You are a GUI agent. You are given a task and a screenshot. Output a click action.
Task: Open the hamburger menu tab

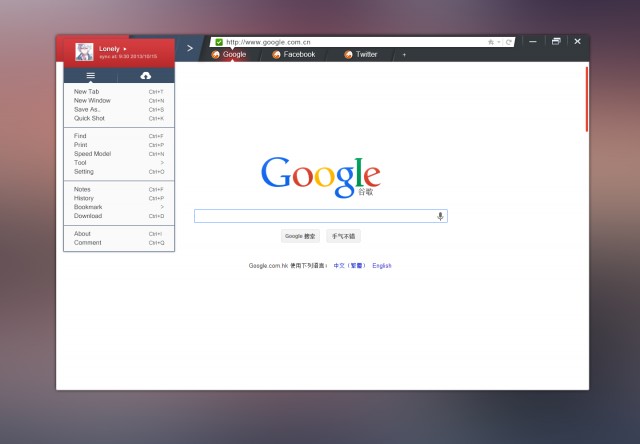coord(91,75)
